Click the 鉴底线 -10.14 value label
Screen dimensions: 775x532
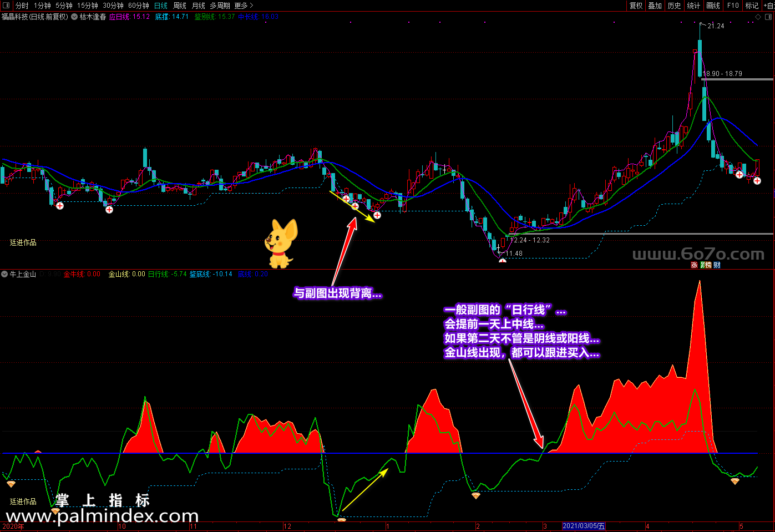(211, 274)
